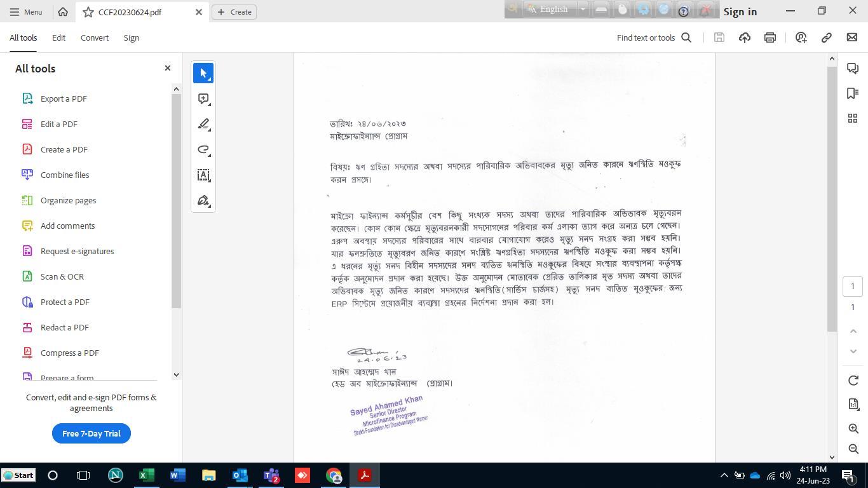Zoom in on the document

click(x=853, y=428)
